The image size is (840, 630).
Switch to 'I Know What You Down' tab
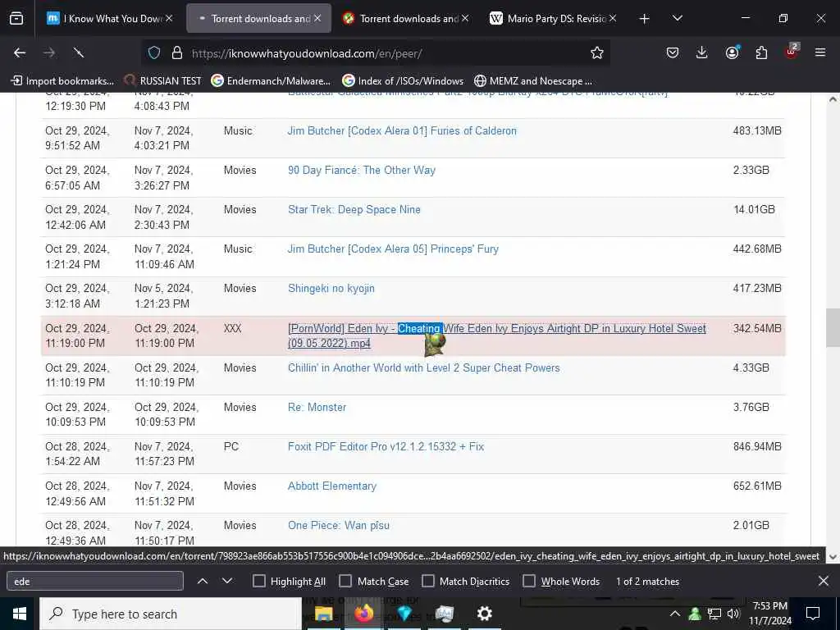110,18
